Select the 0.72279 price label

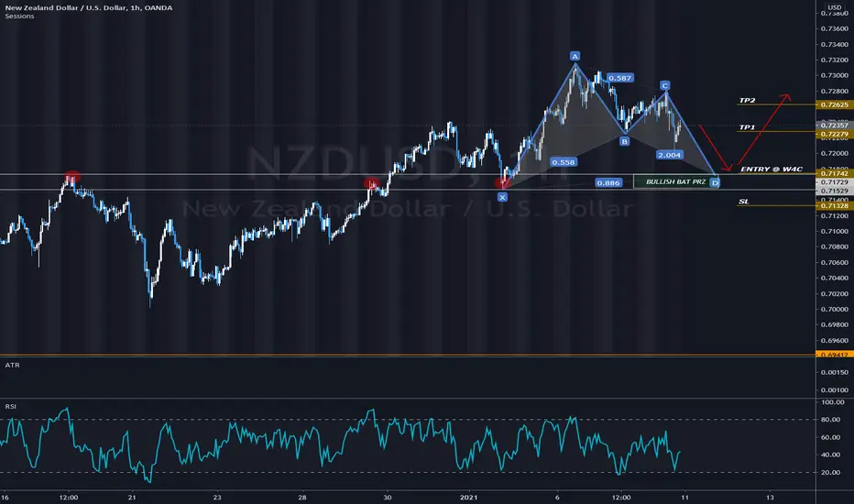[835, 134]
